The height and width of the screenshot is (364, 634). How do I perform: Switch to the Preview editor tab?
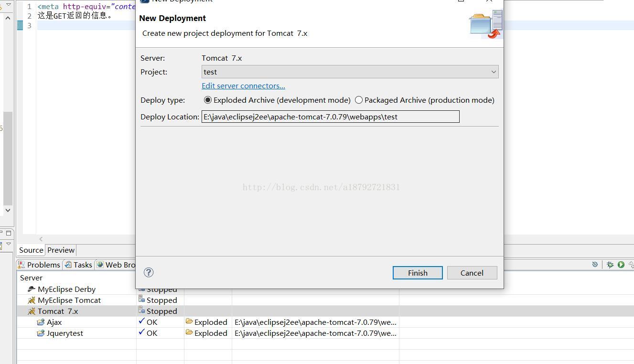(x=61, y=250)
